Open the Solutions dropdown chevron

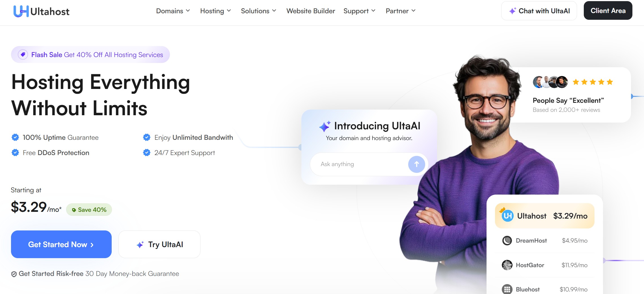pos(274,11)
